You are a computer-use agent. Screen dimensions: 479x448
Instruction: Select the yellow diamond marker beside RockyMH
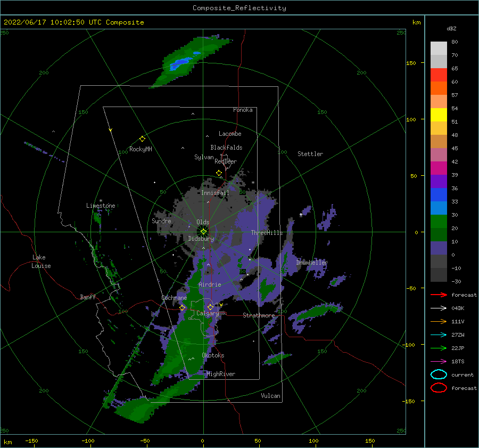tap(142, 139)
